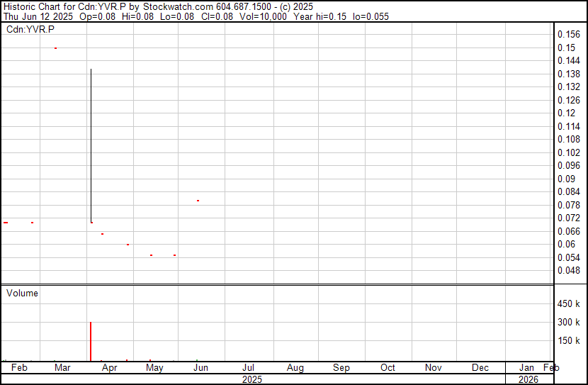
Task: Click the April price tick at 0.065
Action: point(103,234)
